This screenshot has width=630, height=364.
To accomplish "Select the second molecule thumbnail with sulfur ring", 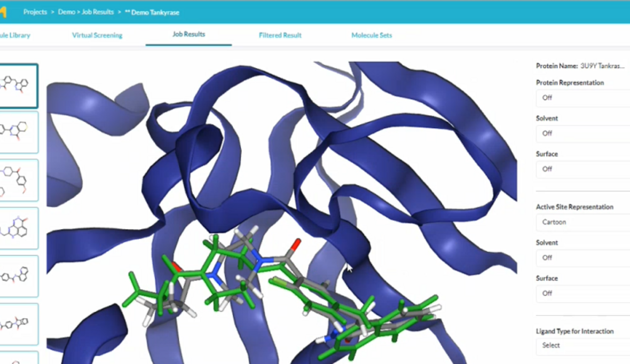I will (x=18, y=132).
